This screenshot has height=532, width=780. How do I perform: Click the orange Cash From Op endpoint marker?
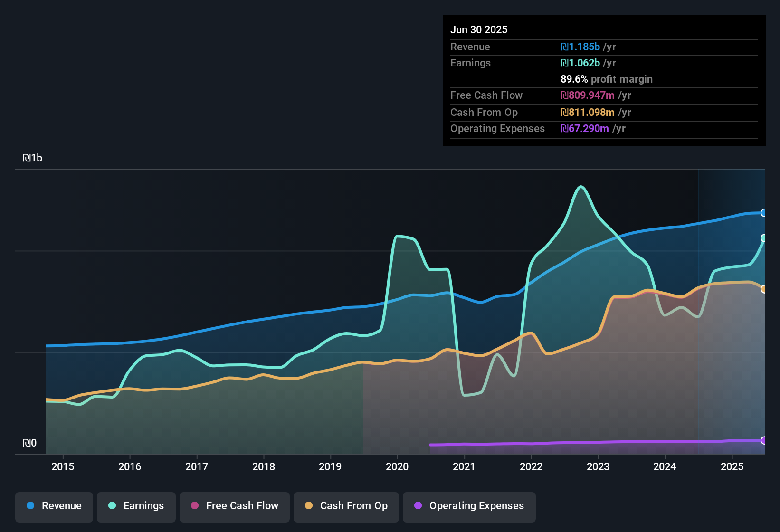point(763,289)
